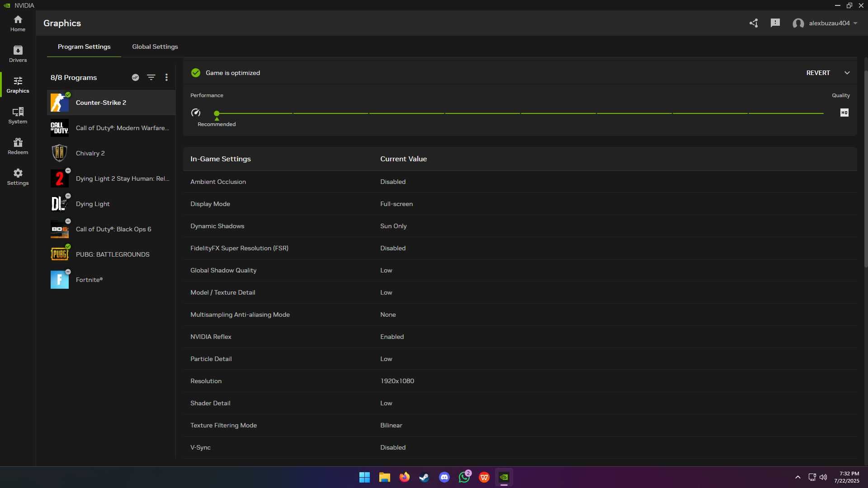Click the Game is optimized status
Viewport: 868px width, 488px height.
point(232,73)
